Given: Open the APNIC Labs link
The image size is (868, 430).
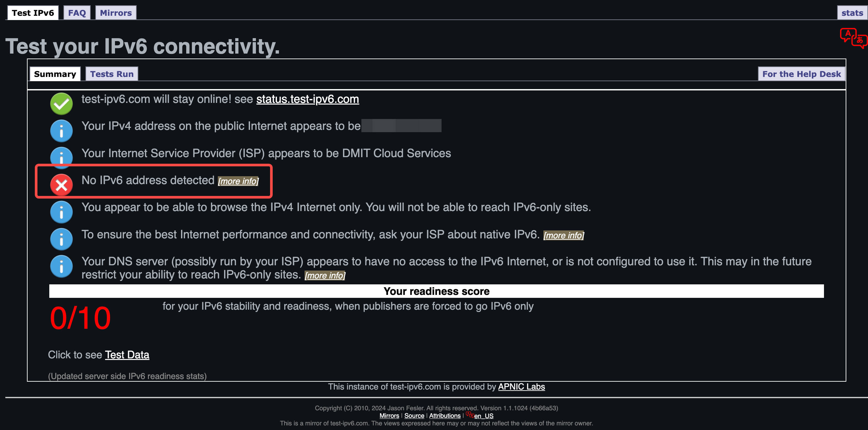Looking at the screenshot, I should coord(522,387).
